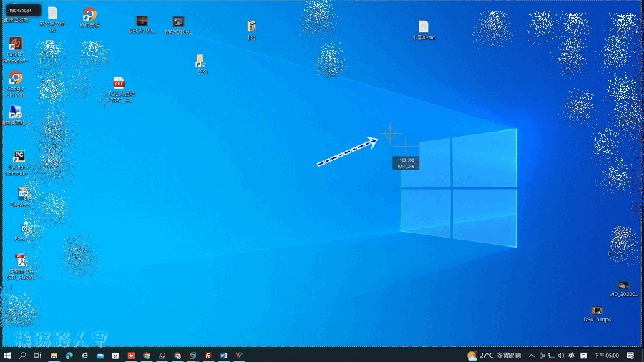Image resolution: width=644 pixels, height=362 pixels.
Task: Click the Windows Start button
Action: tap(8, 355)
